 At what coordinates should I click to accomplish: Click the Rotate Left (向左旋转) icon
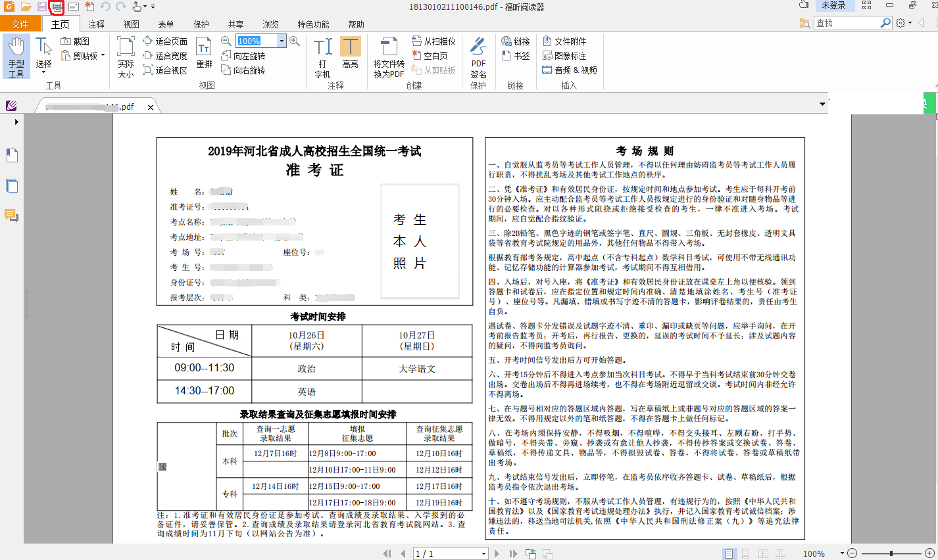(x=227, y=56)
